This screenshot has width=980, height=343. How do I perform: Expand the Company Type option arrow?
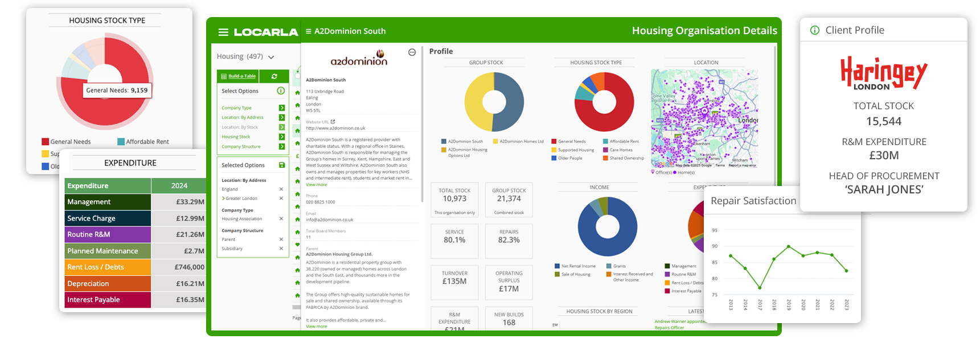click(282, 108)
